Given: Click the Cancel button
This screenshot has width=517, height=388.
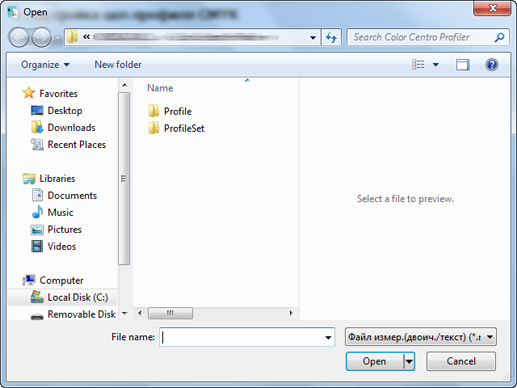Looking at the screenshot, I should [461, 361].
